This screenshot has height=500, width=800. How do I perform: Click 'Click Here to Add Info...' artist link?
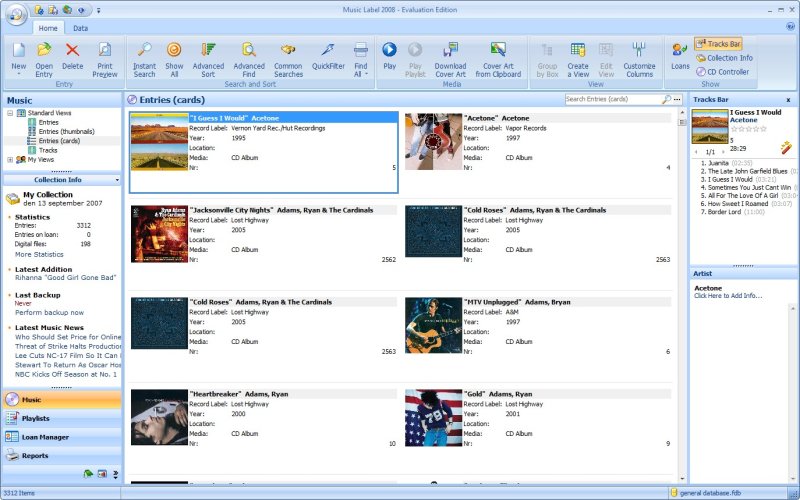[728, 296]
